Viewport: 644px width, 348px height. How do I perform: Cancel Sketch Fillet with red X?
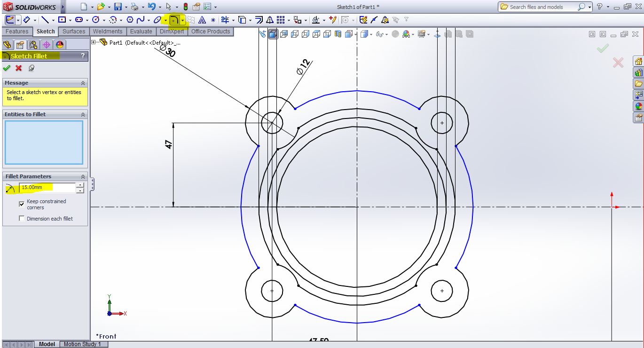click(x=19, y=68)
